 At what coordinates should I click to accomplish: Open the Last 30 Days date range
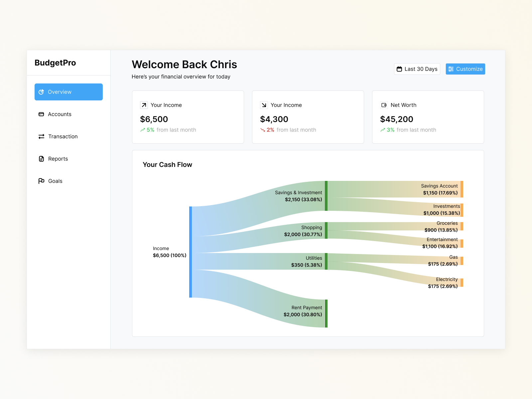[417, 69]
